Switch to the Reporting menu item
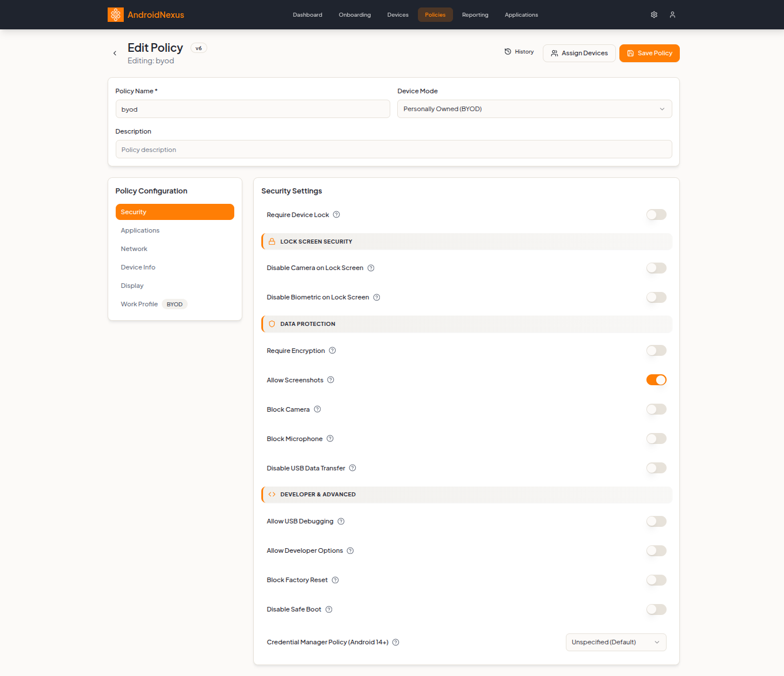 475,14
